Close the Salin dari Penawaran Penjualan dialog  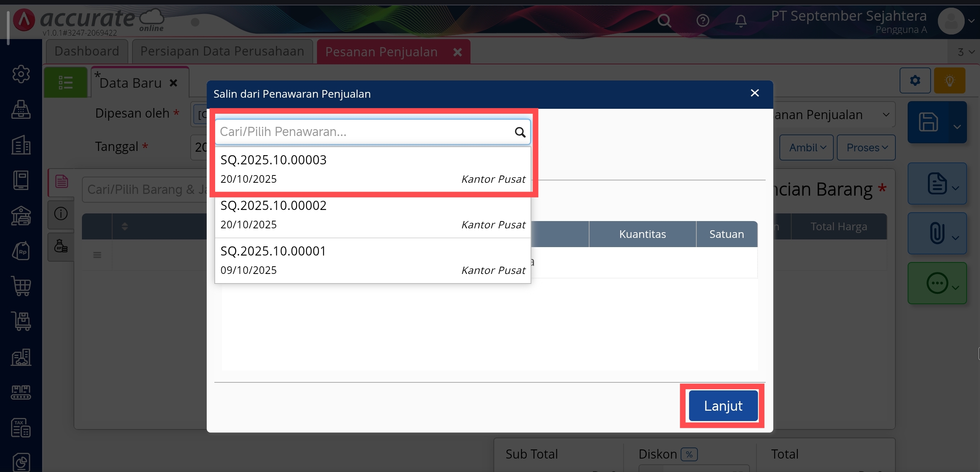tap(755, 93)
